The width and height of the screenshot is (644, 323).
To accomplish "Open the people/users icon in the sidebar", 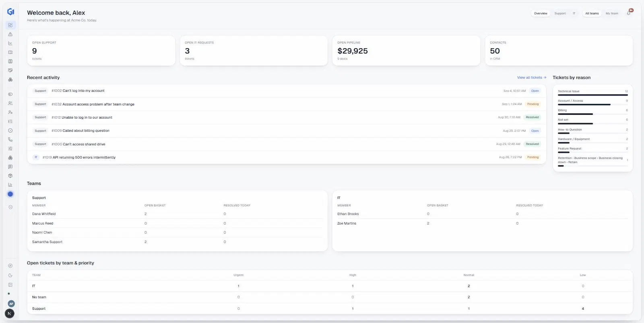I will [x=10, y=103].
